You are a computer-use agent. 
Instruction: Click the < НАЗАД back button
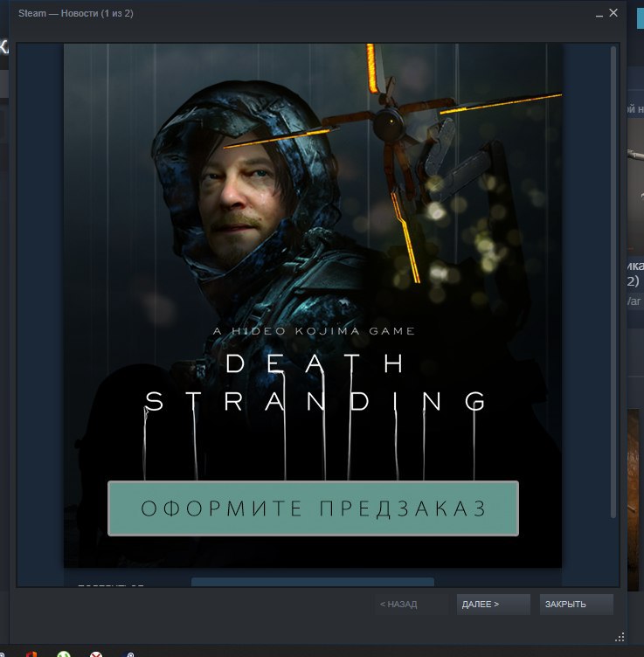click(x=410, y=605)
